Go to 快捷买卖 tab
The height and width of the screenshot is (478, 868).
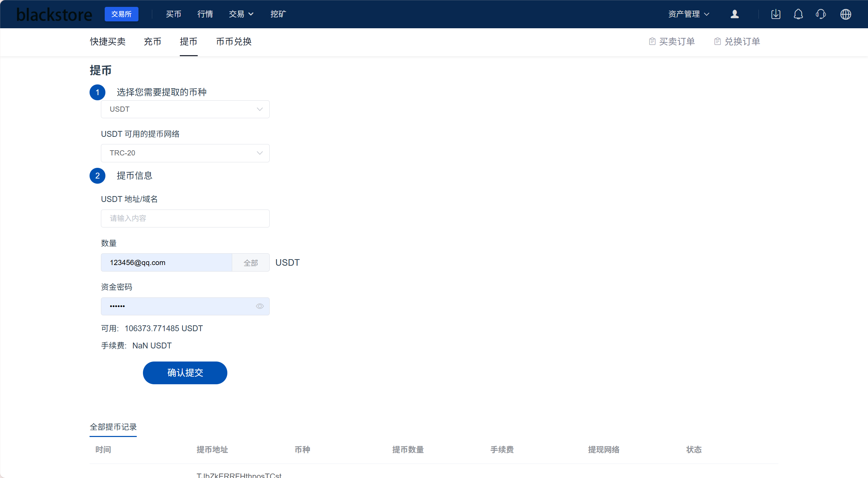[x=108, y=42]
